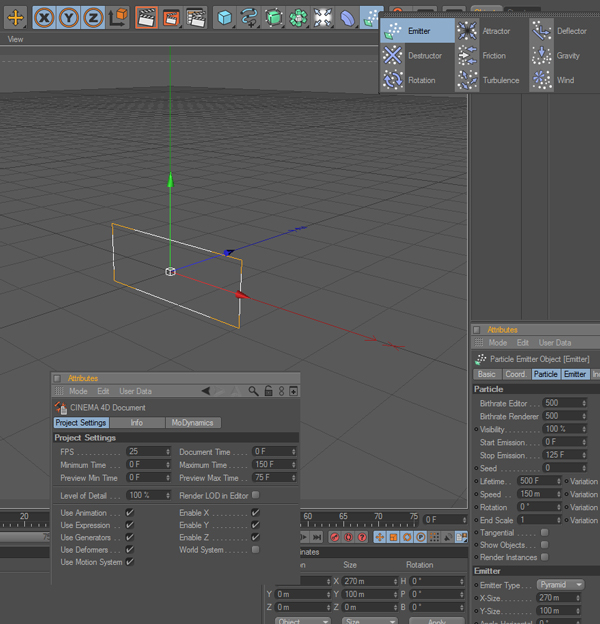Add a Cube primitive object
Viewport: 600px width, 624px height.
tap(225, 17)
